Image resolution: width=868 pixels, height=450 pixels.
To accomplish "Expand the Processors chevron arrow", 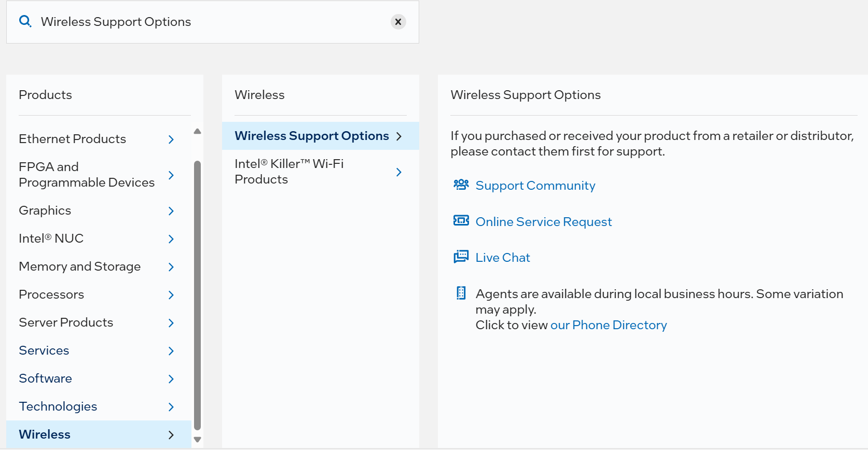I will 171,294.
